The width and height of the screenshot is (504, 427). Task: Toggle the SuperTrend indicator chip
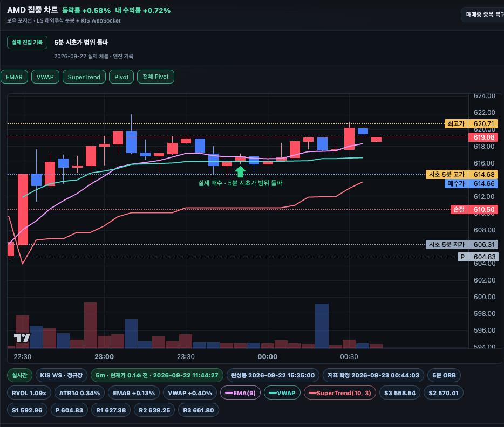tap(84, 77)
